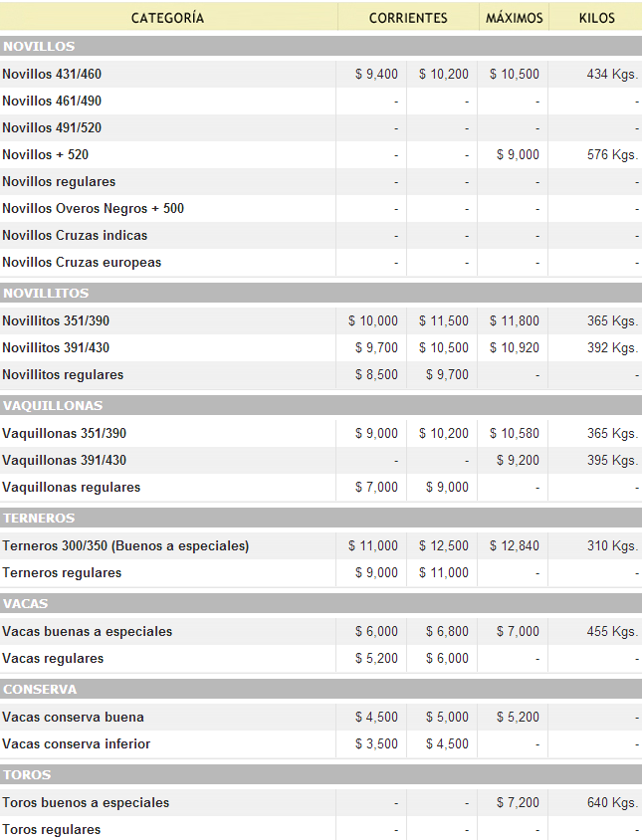This screenshot has height=840, width=642.
Task: Click the NOVILLITOS section header
Action: click(x=46, y=294)
